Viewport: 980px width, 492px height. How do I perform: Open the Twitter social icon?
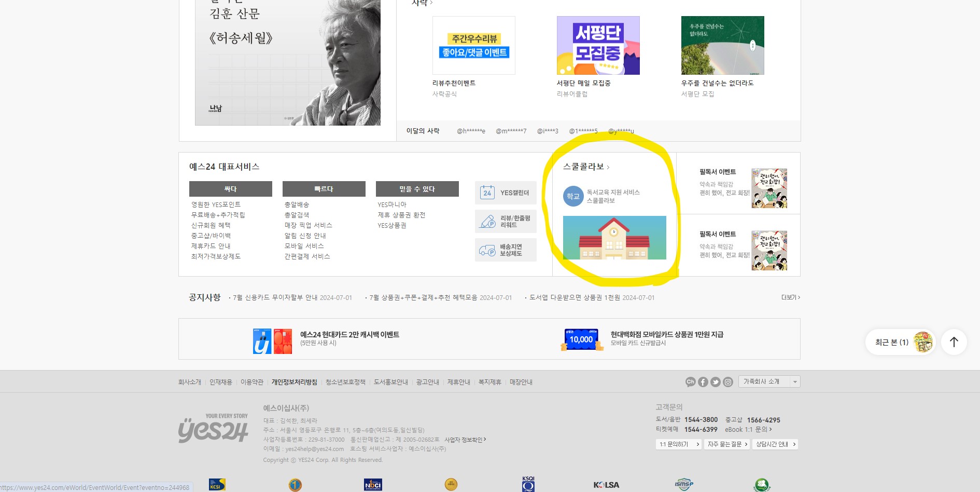click(715, 382)
